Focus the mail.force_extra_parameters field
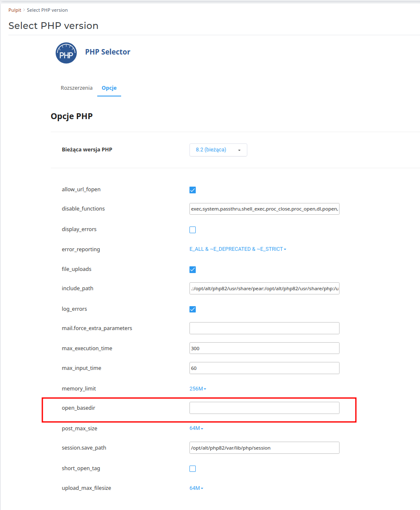Screen dimensions: 420x510 point(264,328)
